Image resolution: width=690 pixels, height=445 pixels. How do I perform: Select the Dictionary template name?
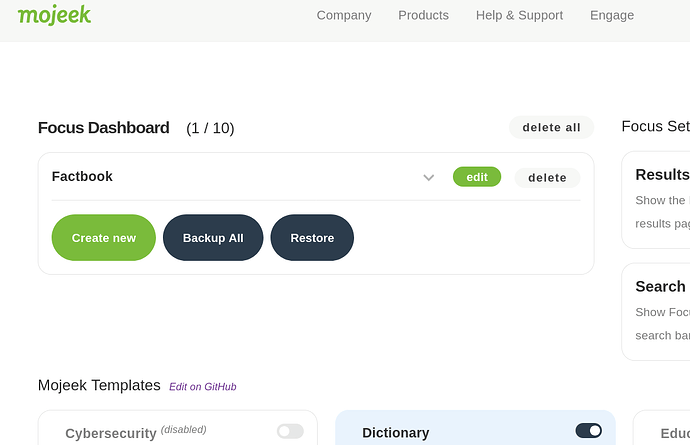pos(395,433)
